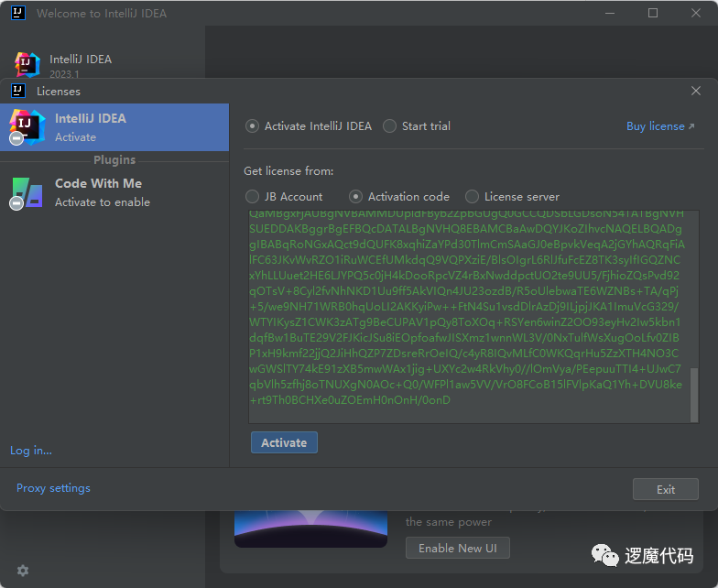Click the IntelliJ IDEA logo in Welcome window
The height and width of the screenshot is (588, 718).
pyautogui.click(x=27, y=64)
